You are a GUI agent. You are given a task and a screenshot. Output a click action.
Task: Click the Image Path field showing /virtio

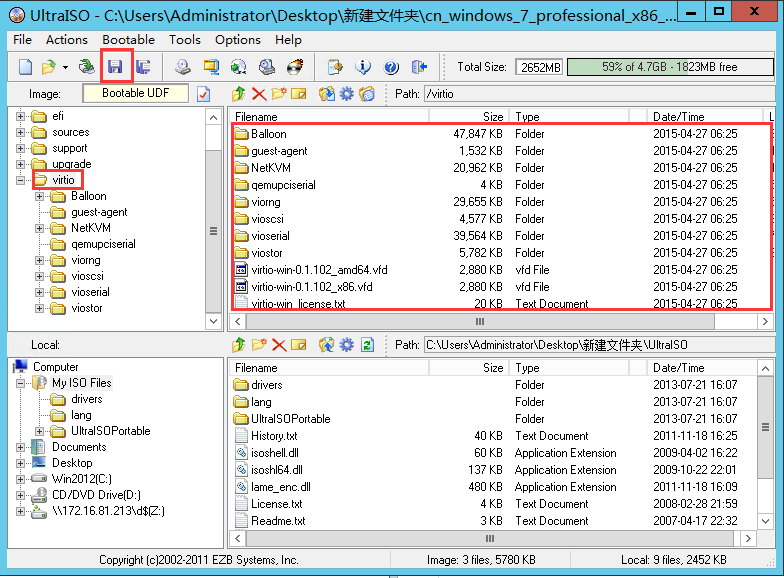click(x=600, y=94)
